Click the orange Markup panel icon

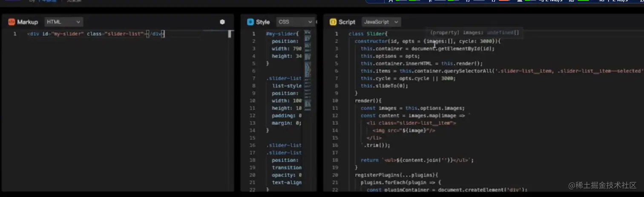[x=11, y=22]
